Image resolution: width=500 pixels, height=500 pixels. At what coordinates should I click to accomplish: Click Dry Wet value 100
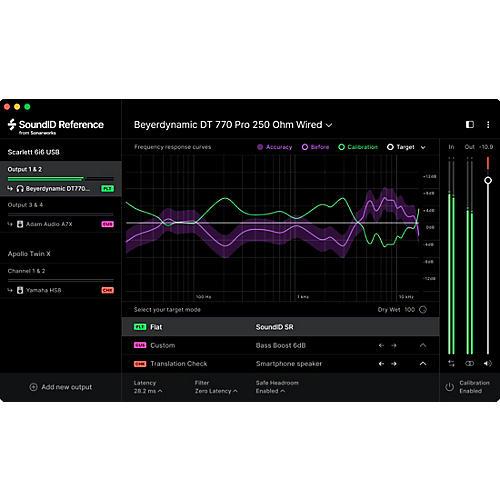click(x=409, y=310)
